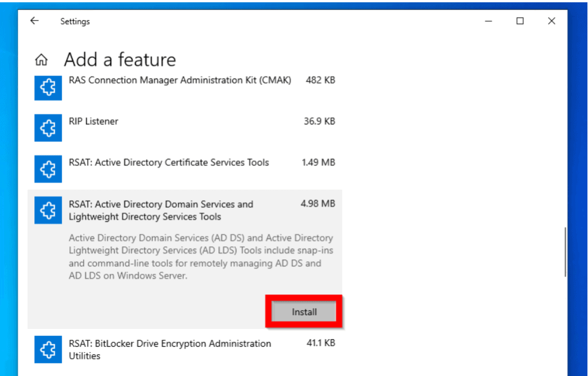Expand RAS Connection Manager Administration Kit entry
Image resolution: width=588 pixels, height=376 pixels.
tap(180, 80)
